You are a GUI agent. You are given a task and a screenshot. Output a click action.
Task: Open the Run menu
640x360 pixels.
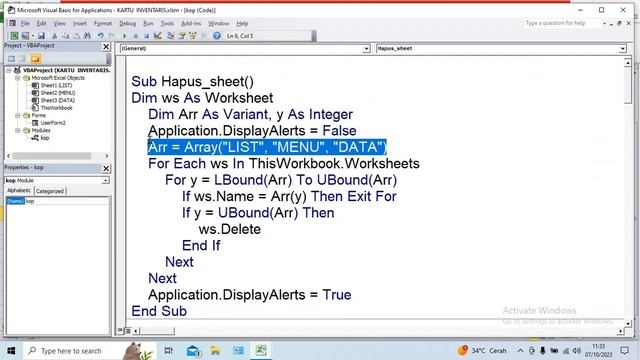pyautogui.click(x=148, y=24)
